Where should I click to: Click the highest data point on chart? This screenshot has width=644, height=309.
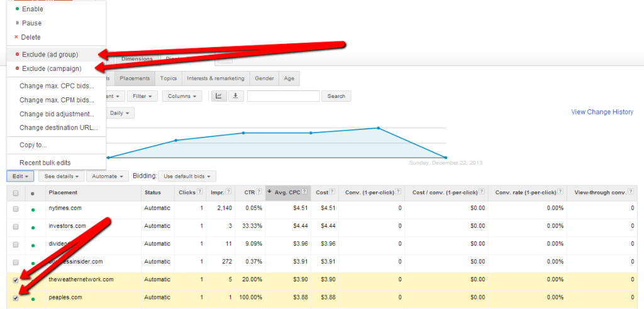click(x=378, y=128)
